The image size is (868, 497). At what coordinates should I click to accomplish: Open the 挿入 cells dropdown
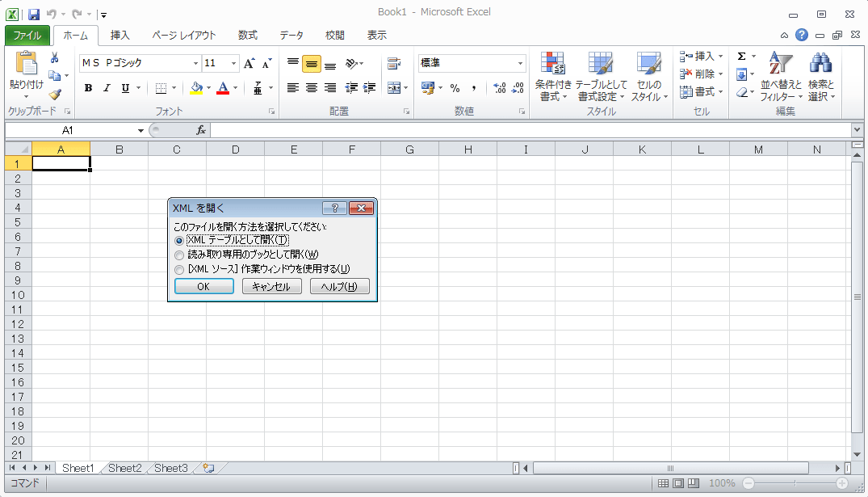[721, 56]
